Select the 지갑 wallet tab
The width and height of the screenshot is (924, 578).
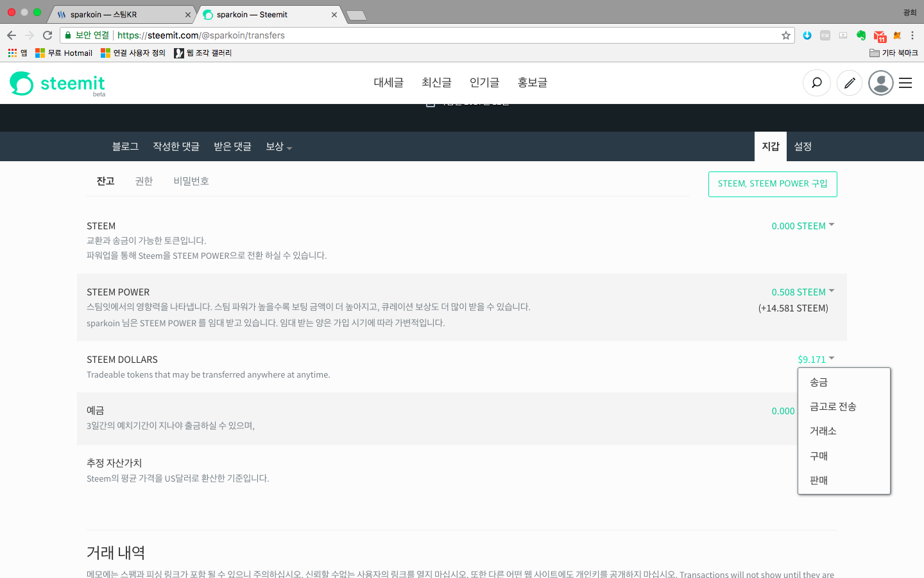tap(771, 146)
